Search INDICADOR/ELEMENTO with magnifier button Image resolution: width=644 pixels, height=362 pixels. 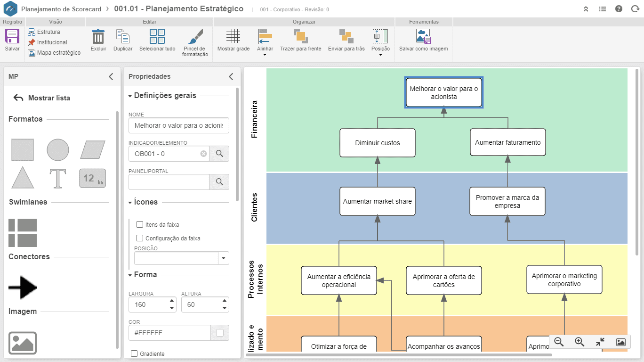coord(219,154)
